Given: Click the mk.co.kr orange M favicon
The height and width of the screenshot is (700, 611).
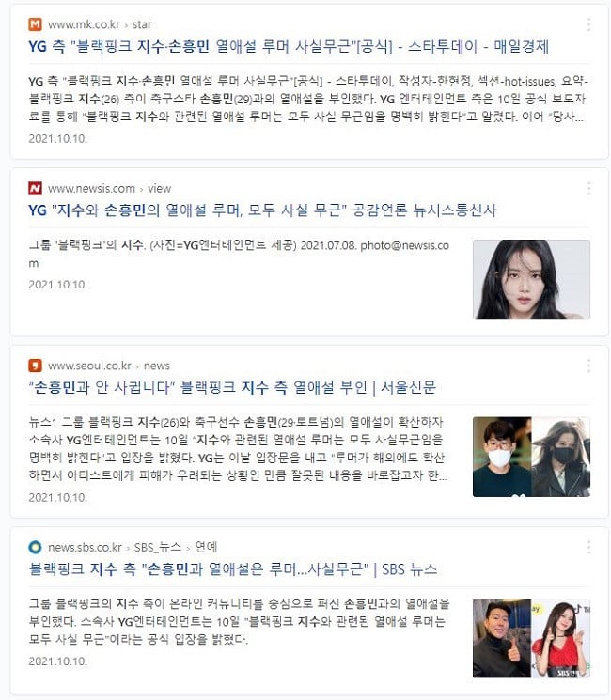Looking at the screenshot, I should [36, 24].
